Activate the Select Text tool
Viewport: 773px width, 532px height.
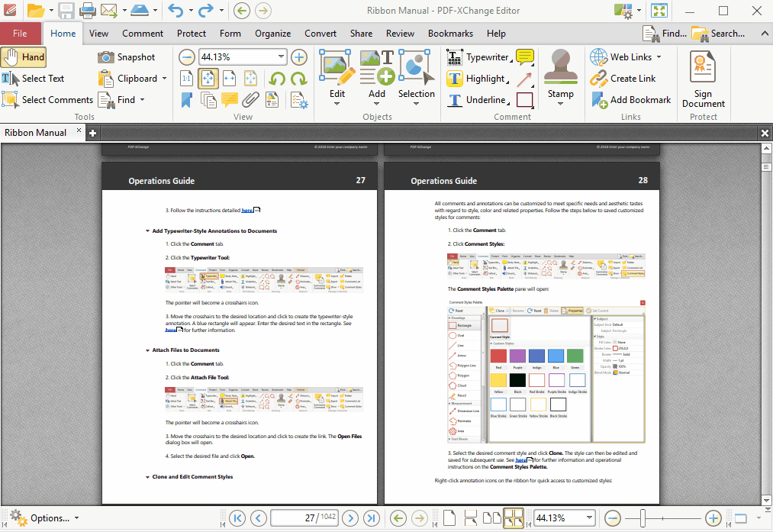pyautogui.click(x=33, y=79)
